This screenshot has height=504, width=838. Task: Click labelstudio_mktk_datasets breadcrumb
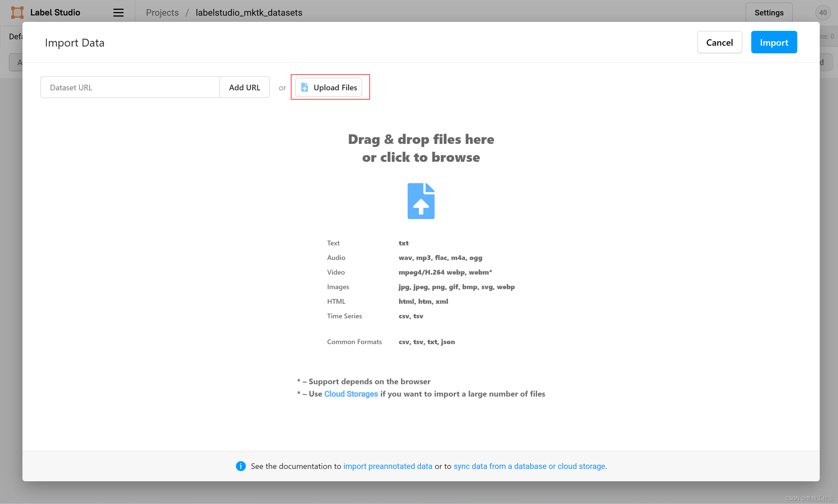(249, 13)
